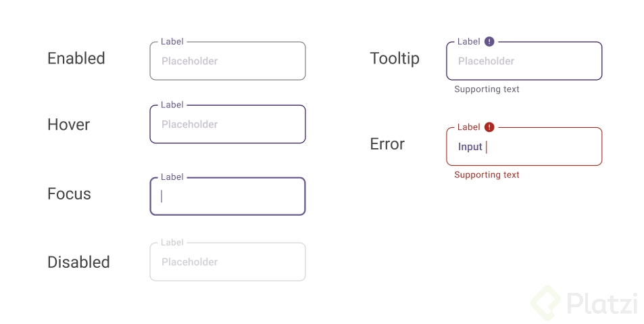The image size is (644, 324).
Task: Click the faded Label of the Disabled field
Action: tap(172, 243)
